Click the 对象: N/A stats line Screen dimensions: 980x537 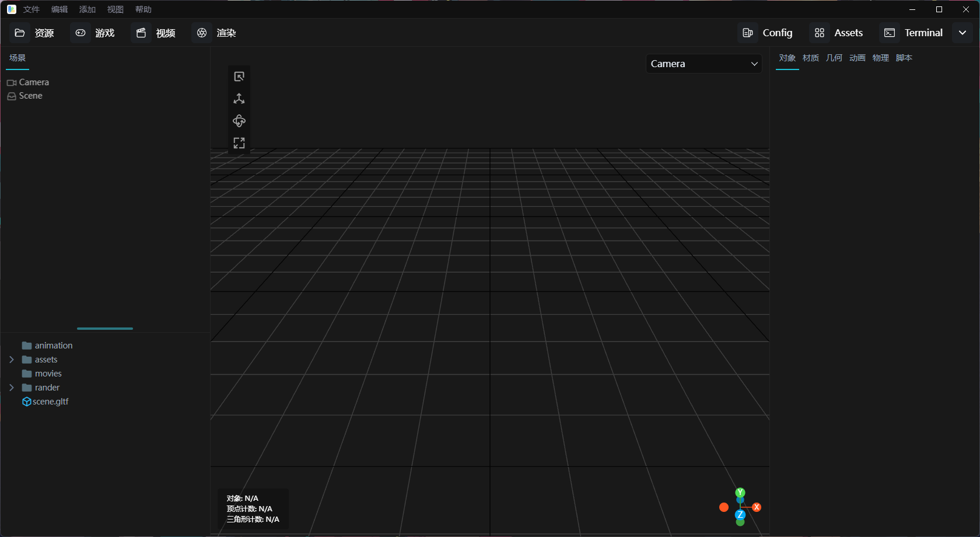pyautogui.click(x=243, y=498)
